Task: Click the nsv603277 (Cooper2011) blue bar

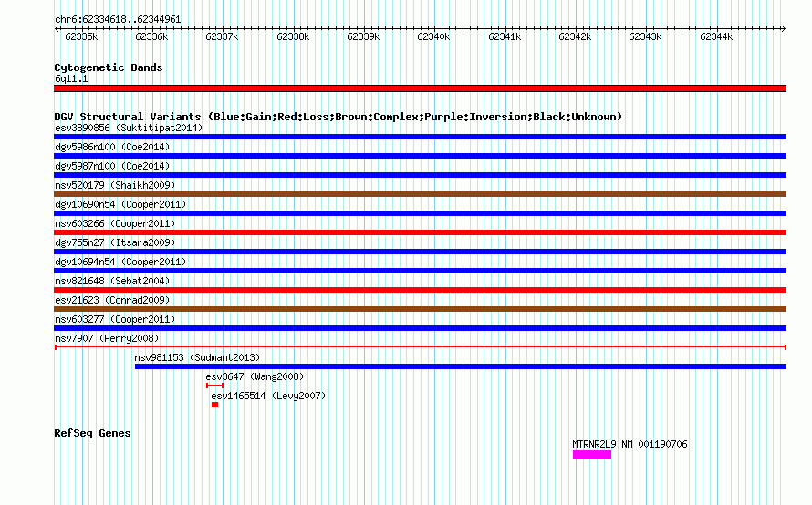Action: [x=420, y=328]
